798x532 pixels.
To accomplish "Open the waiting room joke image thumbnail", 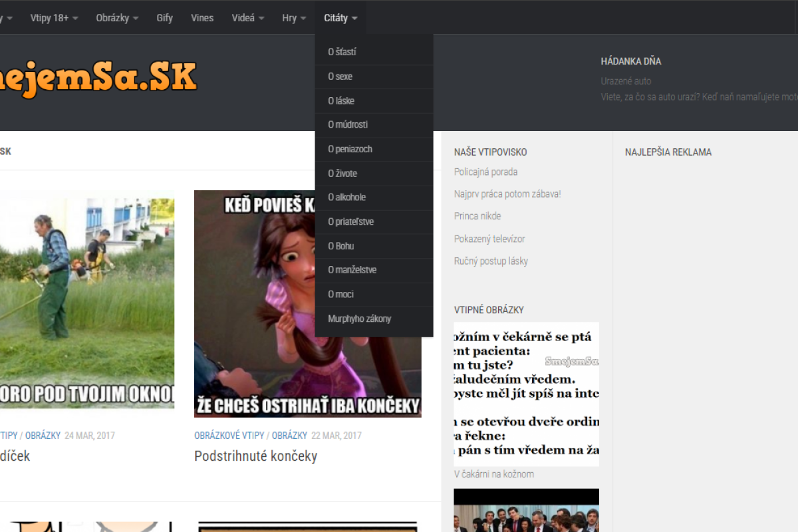I will (x=527, y=394).
